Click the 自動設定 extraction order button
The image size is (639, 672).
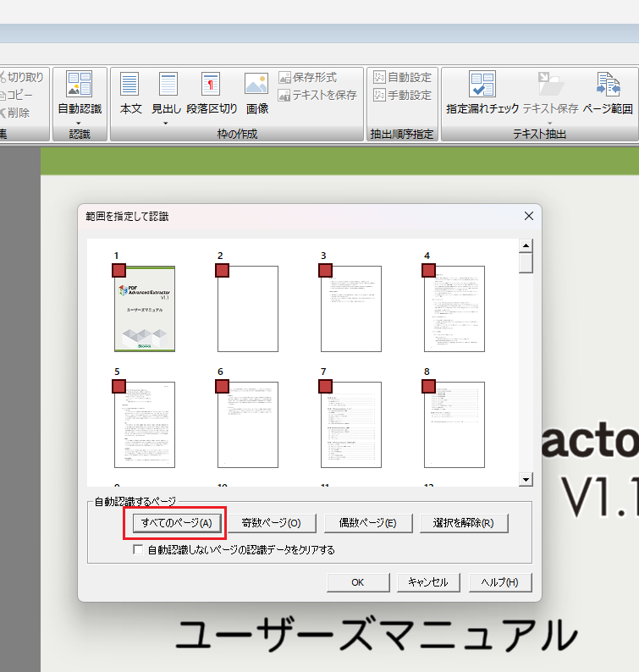403,77
